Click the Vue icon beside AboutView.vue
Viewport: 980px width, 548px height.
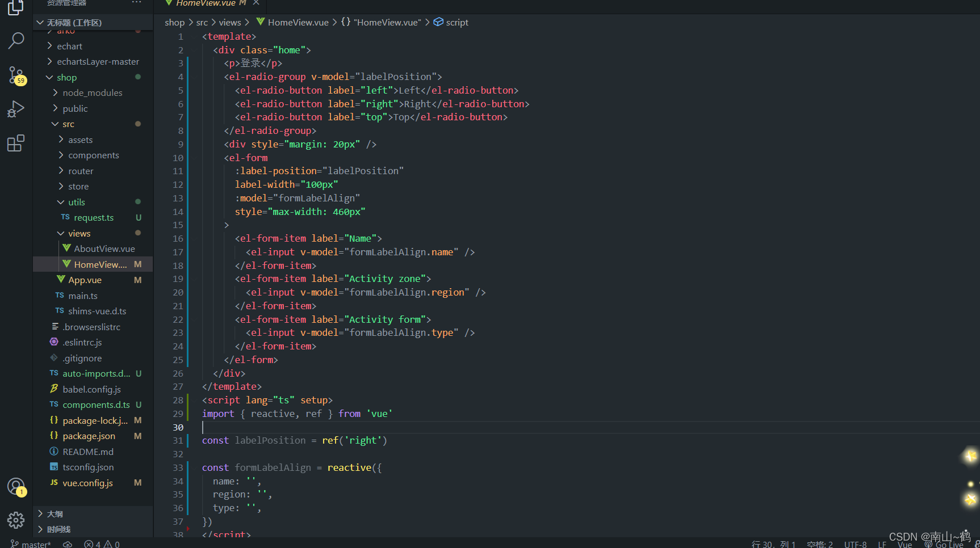(x=67, y=248)
